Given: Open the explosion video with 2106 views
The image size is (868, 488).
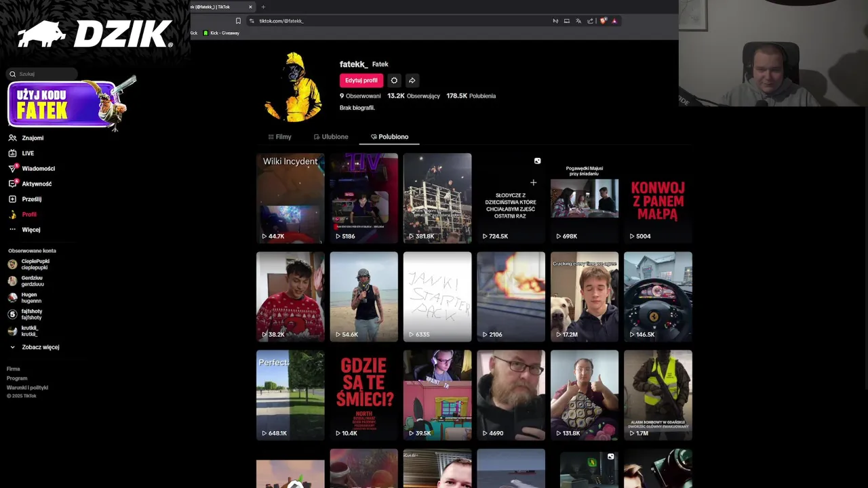Looking at the screenshot, I should tap(511, 297).
